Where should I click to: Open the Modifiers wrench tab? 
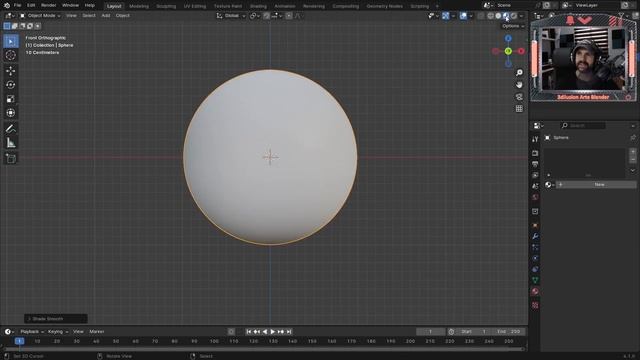(x=535, y=236)
